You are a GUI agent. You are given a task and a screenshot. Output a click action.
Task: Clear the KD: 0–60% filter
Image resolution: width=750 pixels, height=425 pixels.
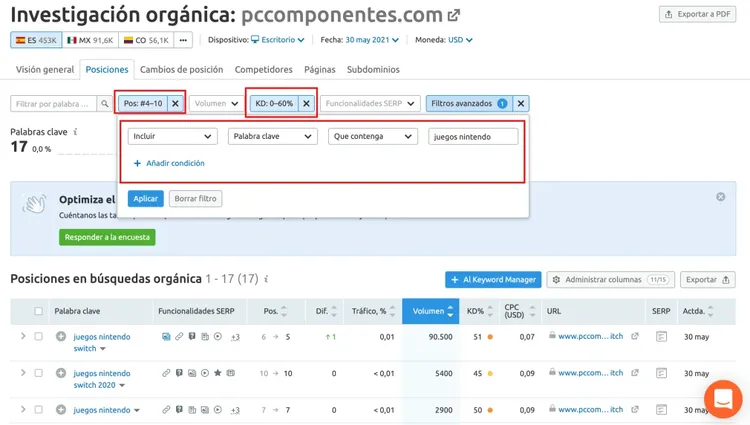point(306,103)
